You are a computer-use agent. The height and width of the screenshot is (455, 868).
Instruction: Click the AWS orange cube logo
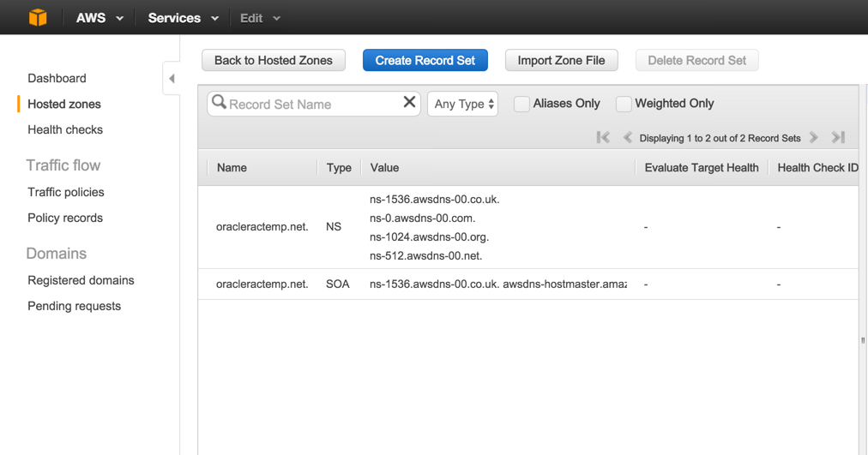pyautogui.click(x=38, y=18)
